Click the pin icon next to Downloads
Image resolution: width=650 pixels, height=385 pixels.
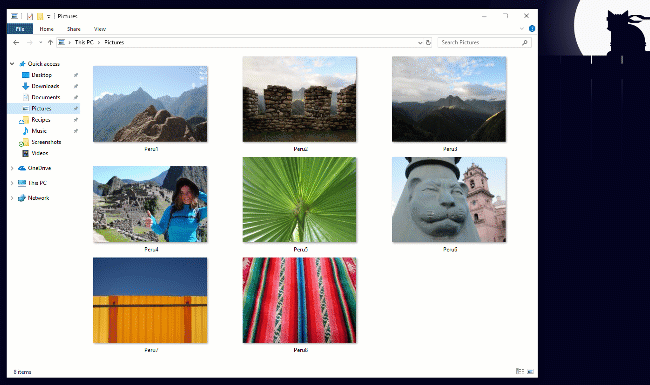point(76,86)
